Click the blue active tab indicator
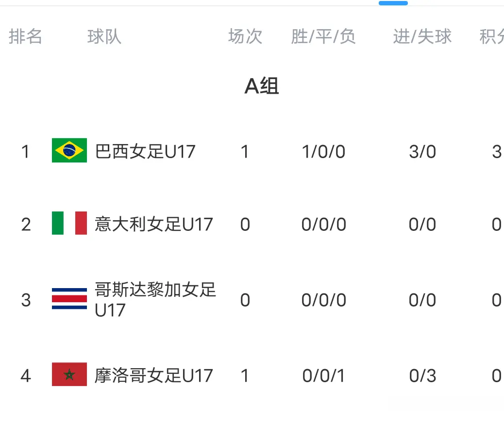The width and height of the screenshot is (504, 421). click(x=393, y=3)
